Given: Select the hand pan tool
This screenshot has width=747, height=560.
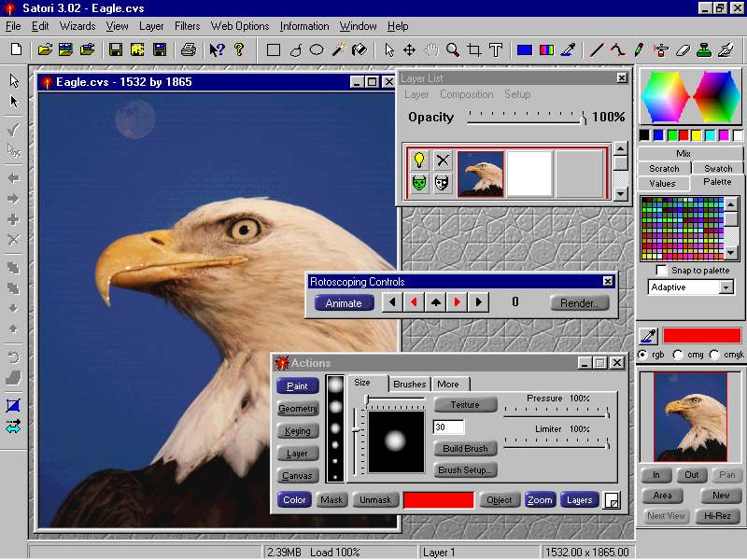Looking at the screenshot, I should [x=431, y=49].
